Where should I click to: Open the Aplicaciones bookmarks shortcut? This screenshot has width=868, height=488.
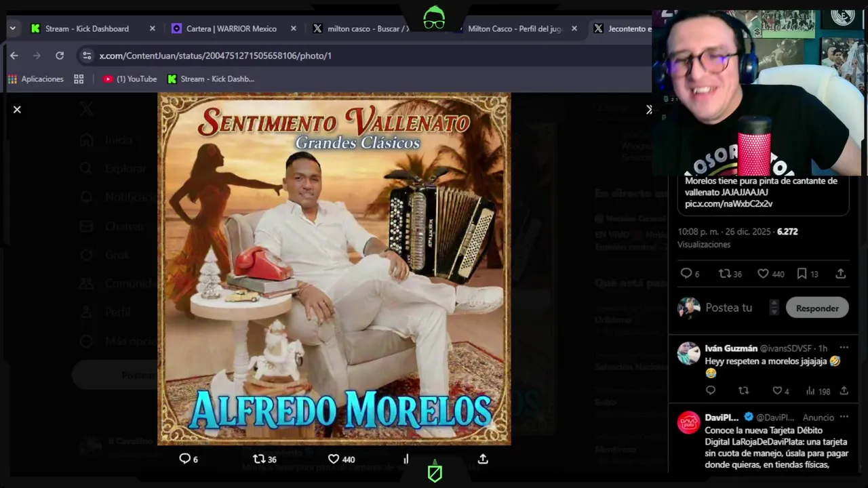pyautogui.click(x=35, y=79)
